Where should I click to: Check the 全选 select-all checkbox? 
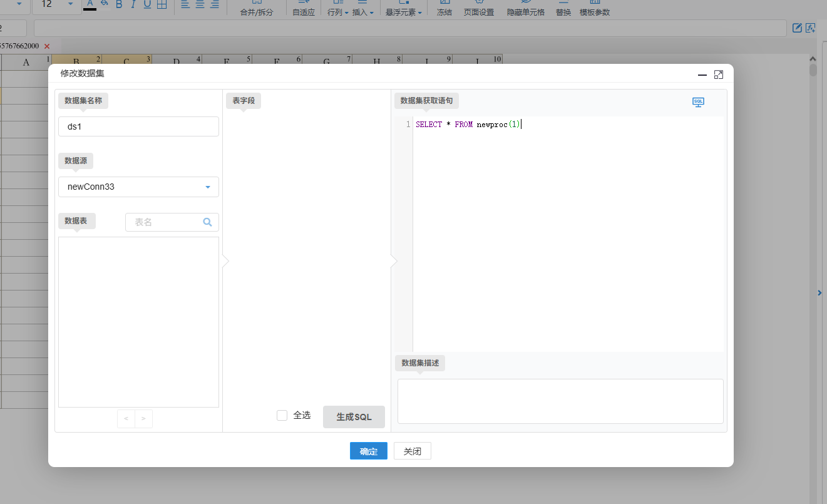(x=282, y=415)
